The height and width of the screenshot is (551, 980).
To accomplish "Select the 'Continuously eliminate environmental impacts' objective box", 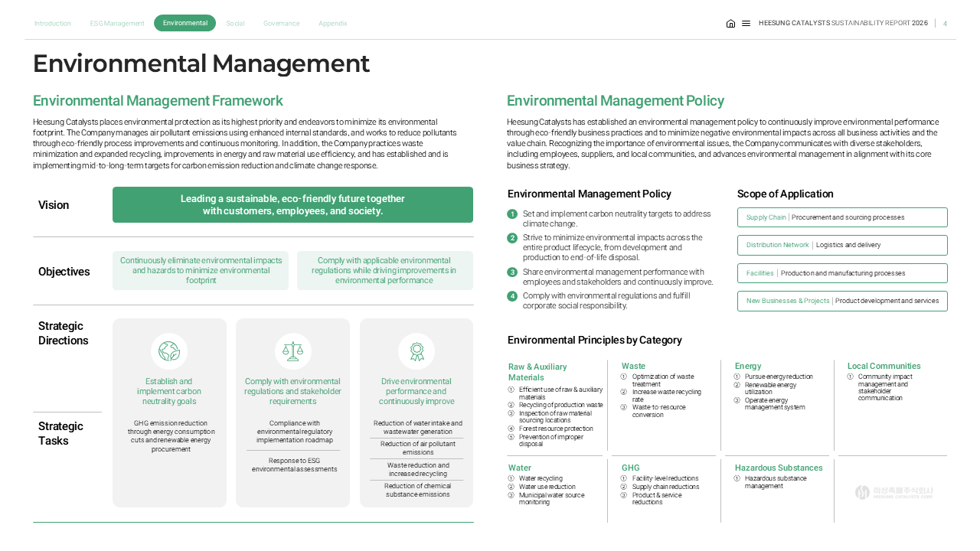I will coord(201,271).
